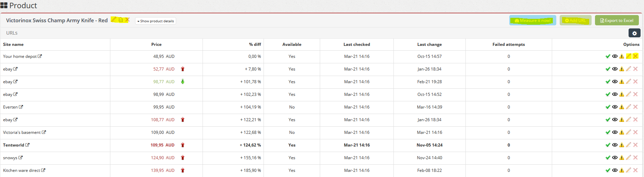The image size is (644, 177).
Task: Copy the product using duplicate icon
Action: click(x=121, y=20)
